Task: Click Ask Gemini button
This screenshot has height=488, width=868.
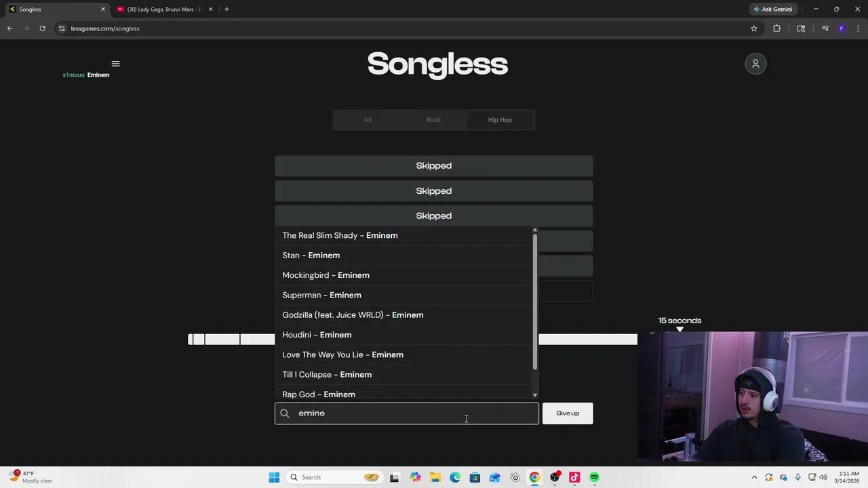Action: point(772,9)
